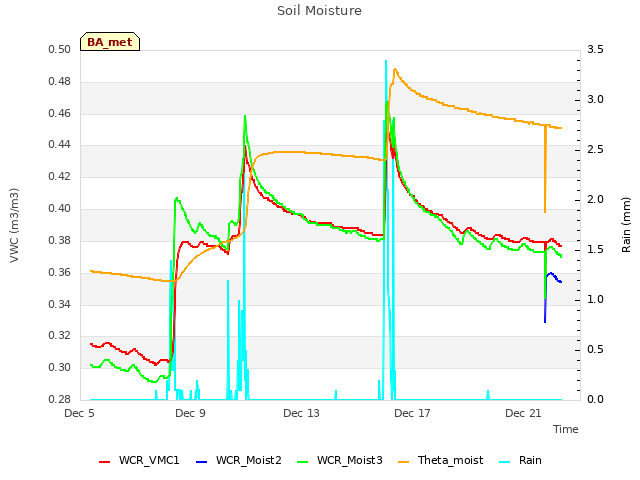Click the green WCR_Moist3 legend swatch
This screenshot has height=480, width=640.
pyautogui.click(x=302, y=462)
